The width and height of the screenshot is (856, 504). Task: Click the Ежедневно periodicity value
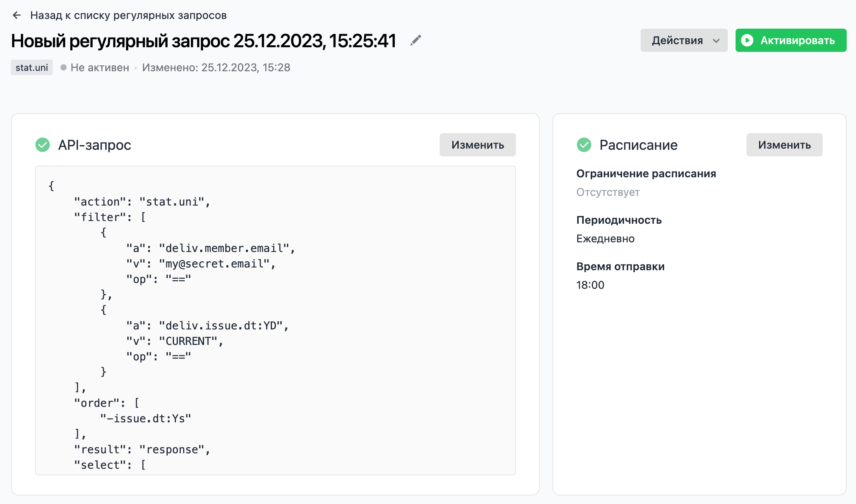605,238
